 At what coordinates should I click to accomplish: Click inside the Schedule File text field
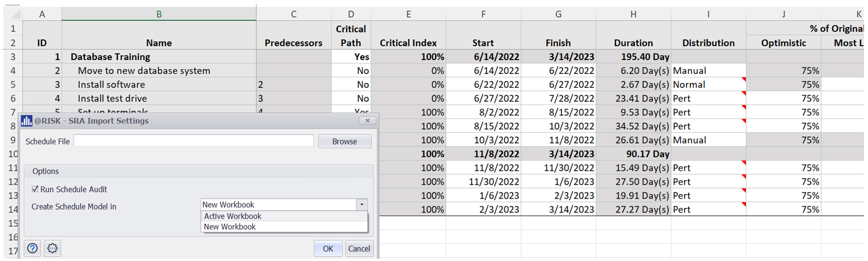(194, 141)
